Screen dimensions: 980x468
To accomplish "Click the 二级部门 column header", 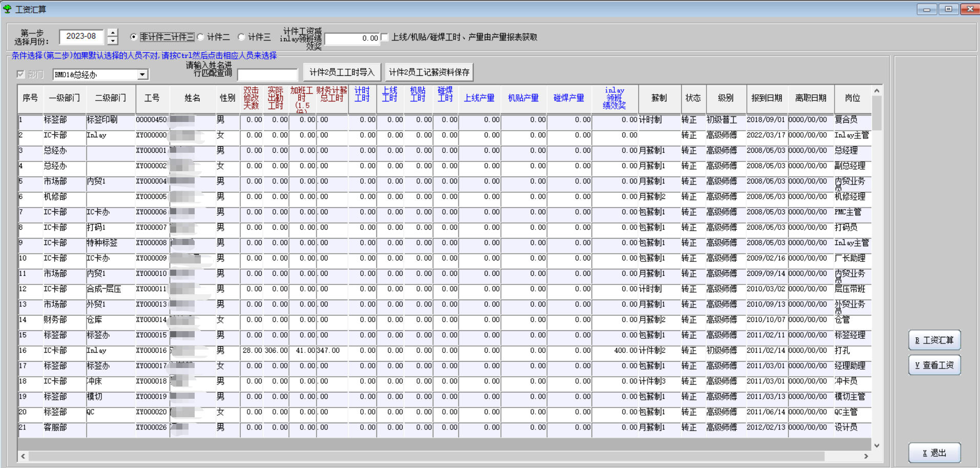I will 111,98.
